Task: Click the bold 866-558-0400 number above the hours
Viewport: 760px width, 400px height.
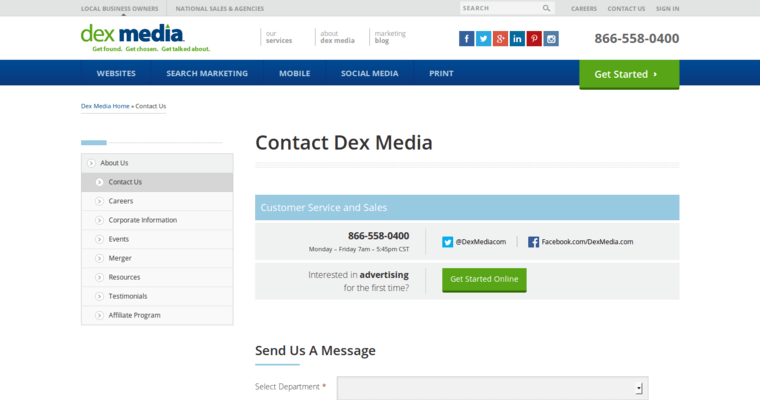Action: pyautogui.click(x=379, y=236)
